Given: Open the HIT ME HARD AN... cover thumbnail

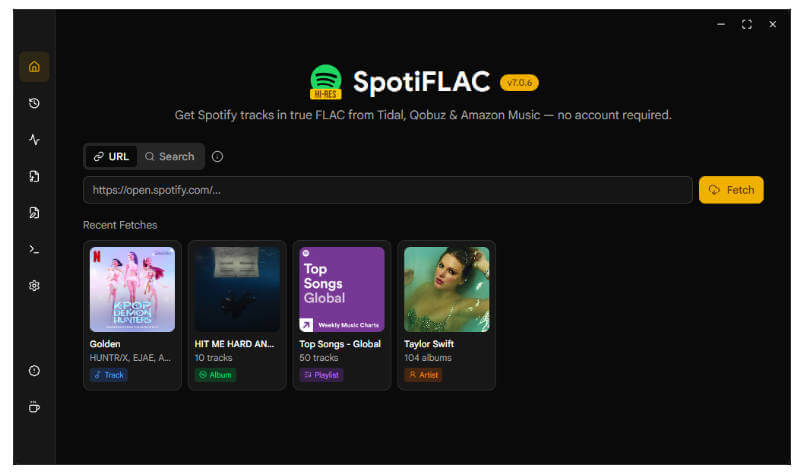Looking at the screenshot, I should click(237, 289).
